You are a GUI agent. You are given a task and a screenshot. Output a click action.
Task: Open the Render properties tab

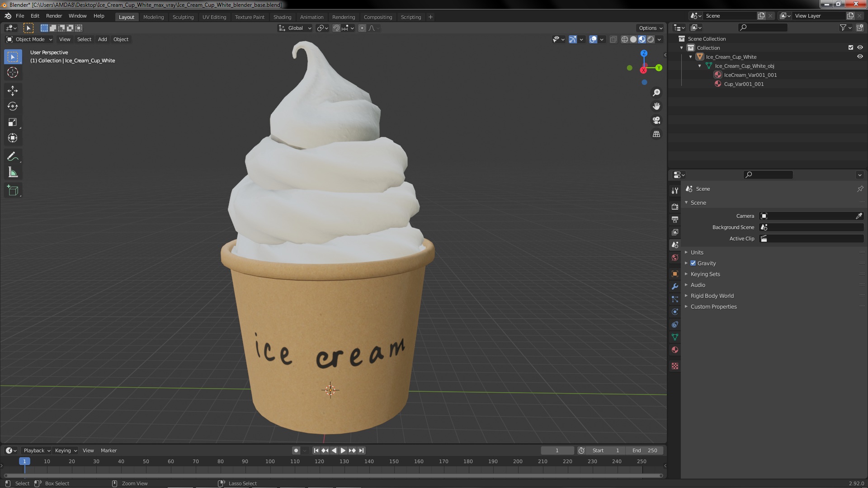(675, 206)
